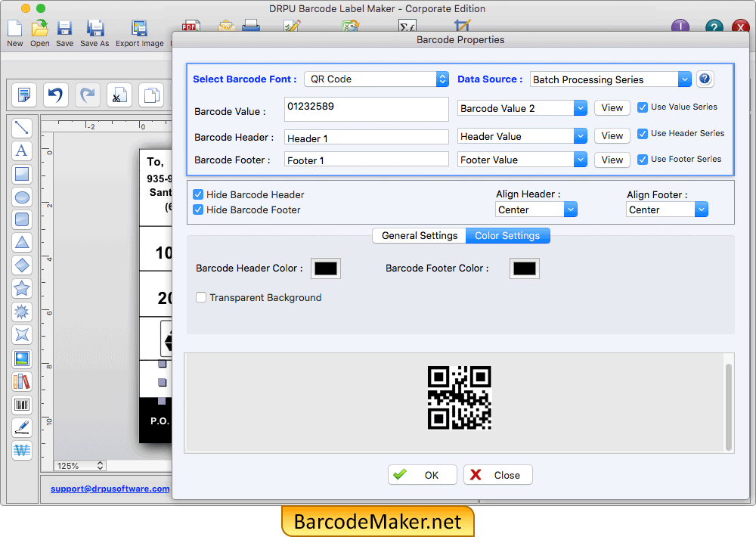
Task: Redo the last undone action
Action: (87, 95)
